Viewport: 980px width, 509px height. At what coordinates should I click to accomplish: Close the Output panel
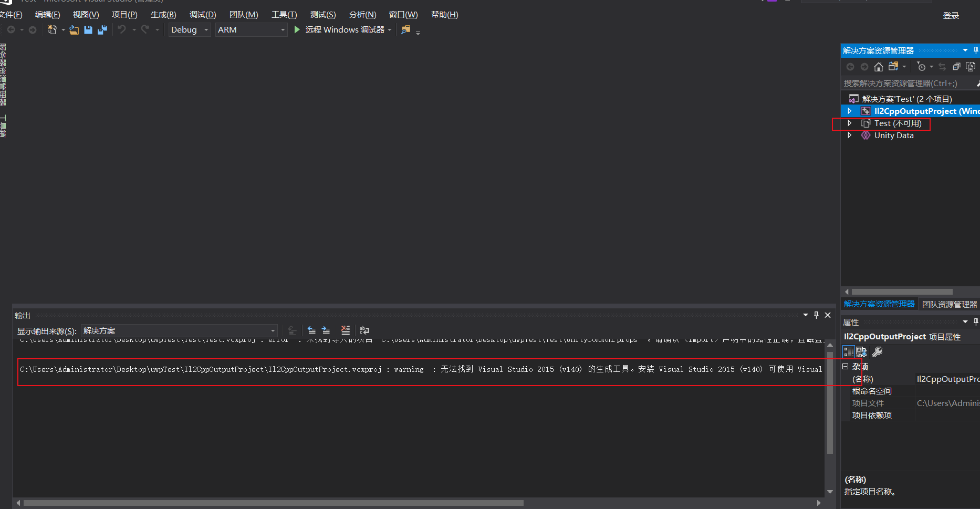(x=828, y=315)
